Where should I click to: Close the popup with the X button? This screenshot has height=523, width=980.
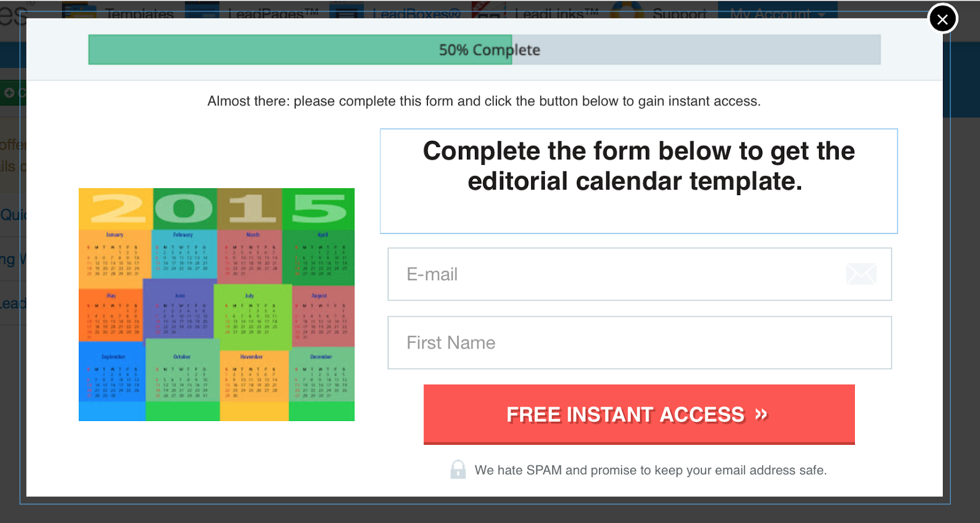tap(942, 19)
